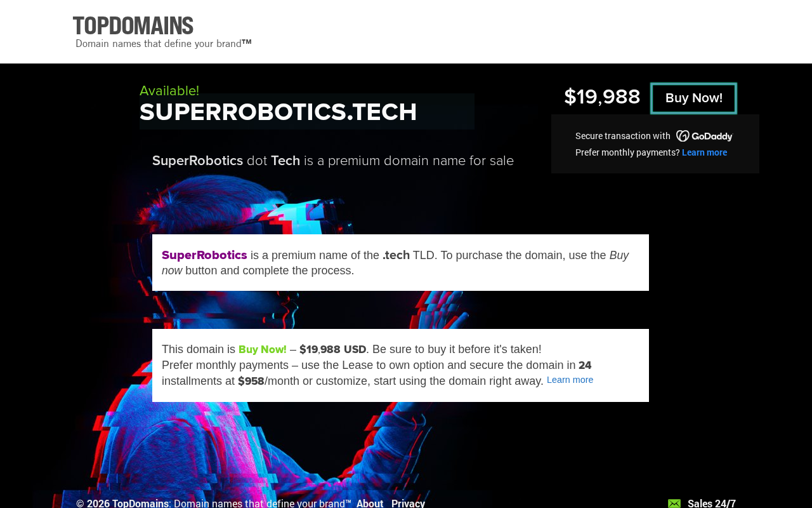Click the SUPERROBOTICS.TECH domain heading
812x508 pixels.
(x=278, y=112)
